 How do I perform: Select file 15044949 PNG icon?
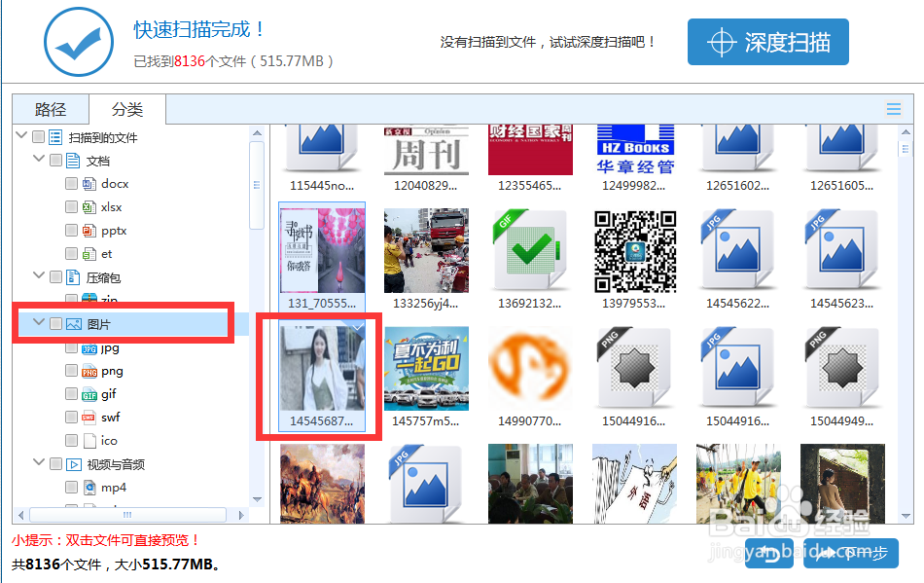841,369
